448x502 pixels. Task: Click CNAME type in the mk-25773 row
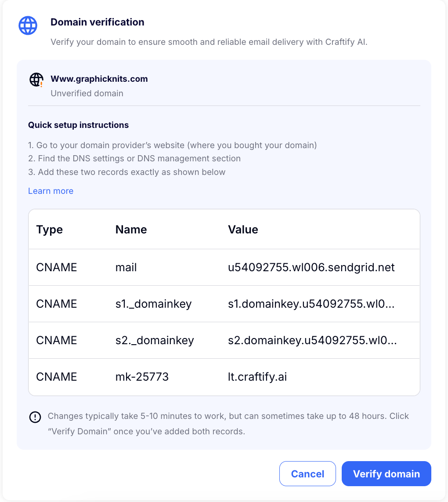pos(57,377)
